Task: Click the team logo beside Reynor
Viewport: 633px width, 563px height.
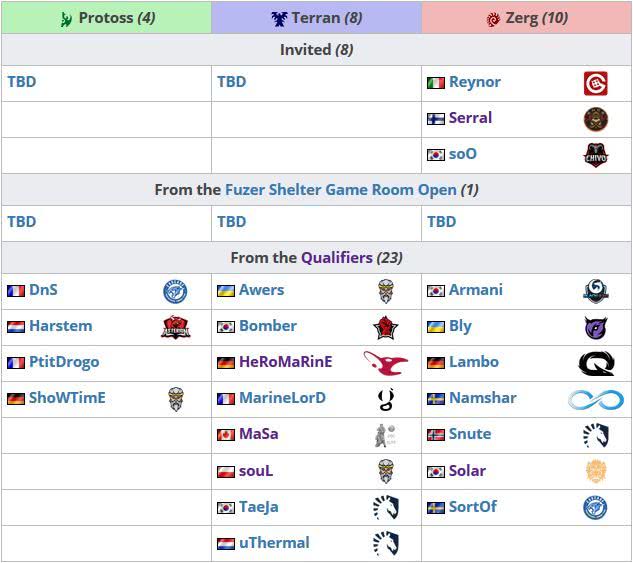Action: pyautogui.click(x=596, y=83)
